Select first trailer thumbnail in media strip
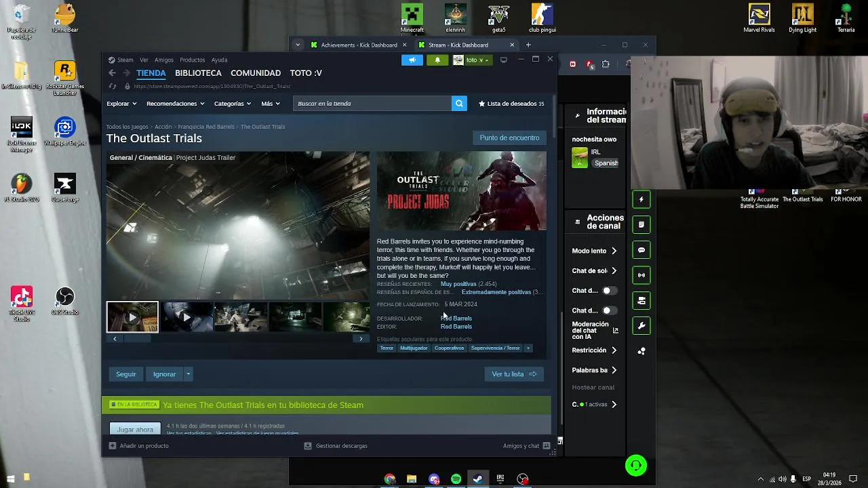 [132, 317]
